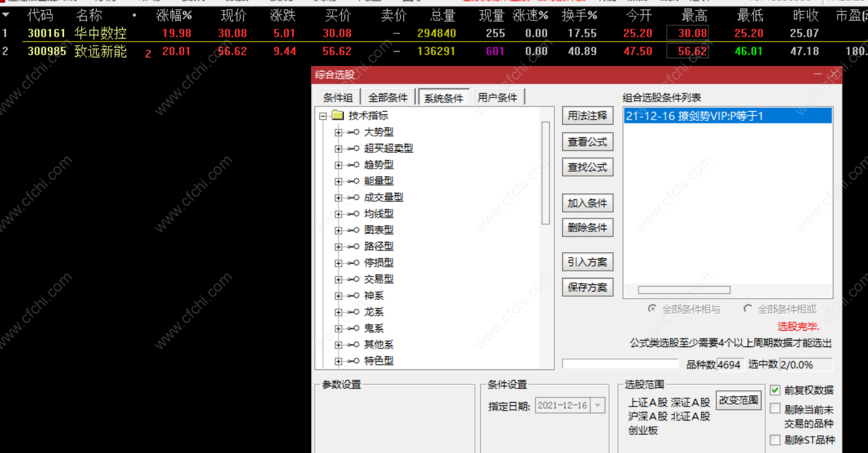This screenshot has height=453, width=868.
Task: Switch to the 用户条件 tab
Action: (497, 97)
